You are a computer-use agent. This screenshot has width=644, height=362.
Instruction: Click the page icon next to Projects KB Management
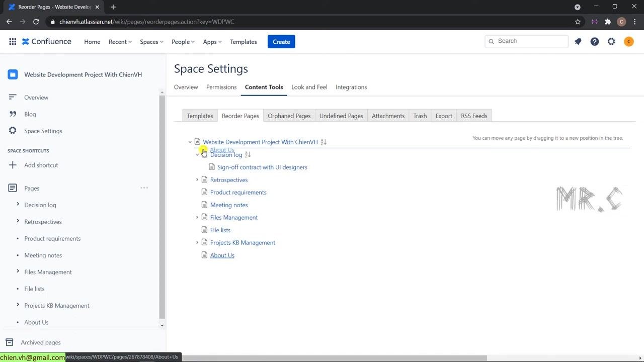[x=204, y=242]
